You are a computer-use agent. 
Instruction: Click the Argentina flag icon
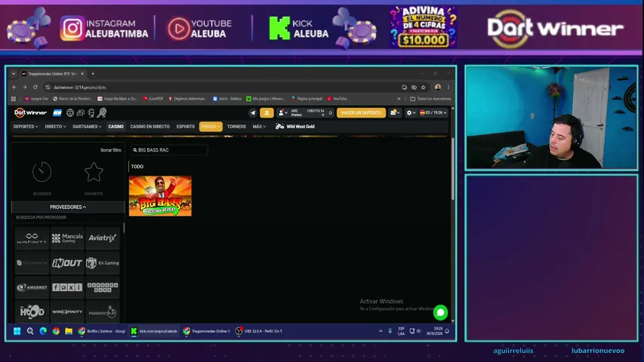(57, 112)
